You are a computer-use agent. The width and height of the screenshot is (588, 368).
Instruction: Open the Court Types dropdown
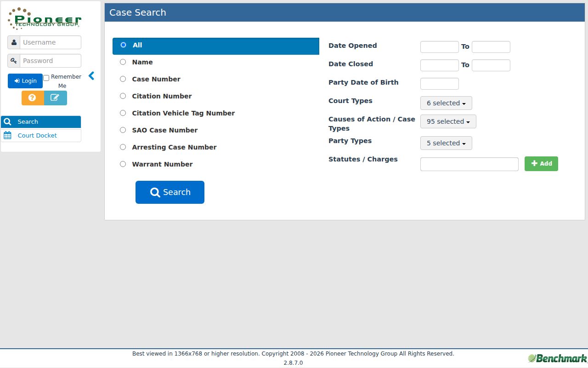click(446, 103)
